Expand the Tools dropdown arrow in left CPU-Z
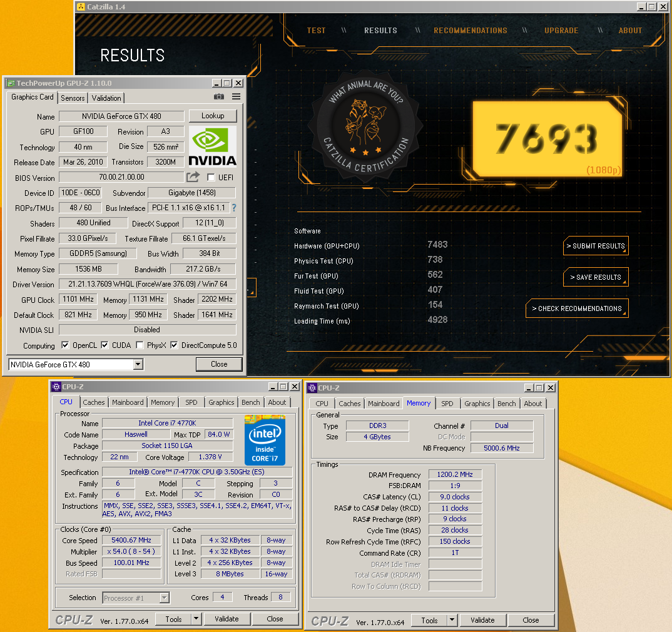The image size is (672, 632). [x=196, y=619]
